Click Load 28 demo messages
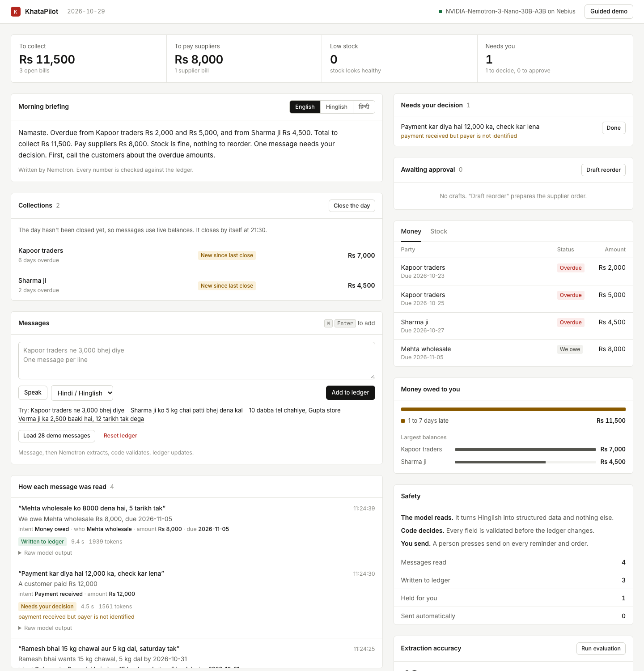 pos(57,436)
